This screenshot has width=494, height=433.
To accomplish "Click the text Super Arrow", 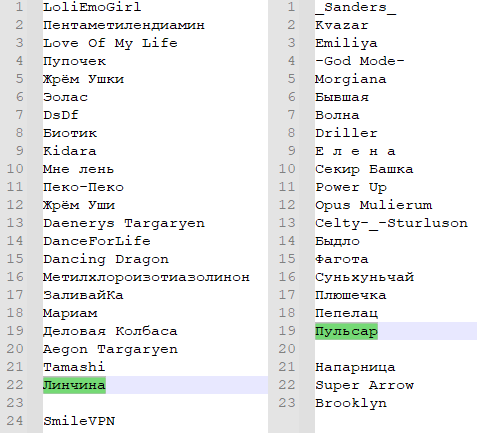I will pyautogui.click(x=364, y=385).
